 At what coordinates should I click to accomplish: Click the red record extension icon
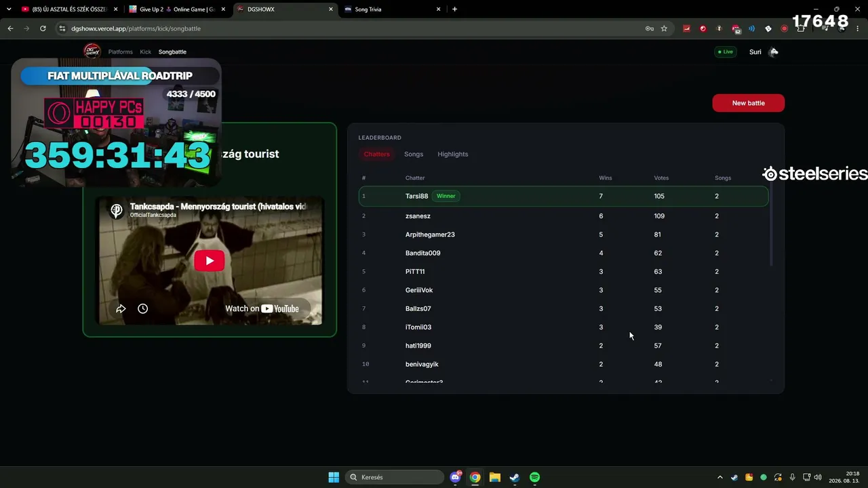tap(784, 28)
